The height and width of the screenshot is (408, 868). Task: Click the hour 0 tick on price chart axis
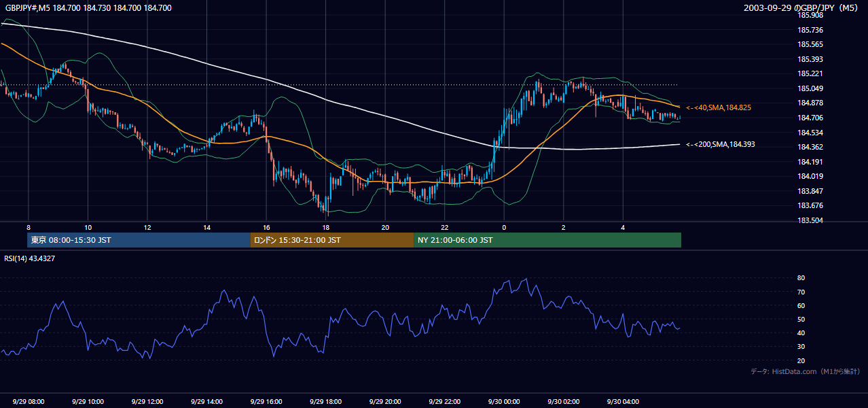pyautogui.click(x=504, y=227)
